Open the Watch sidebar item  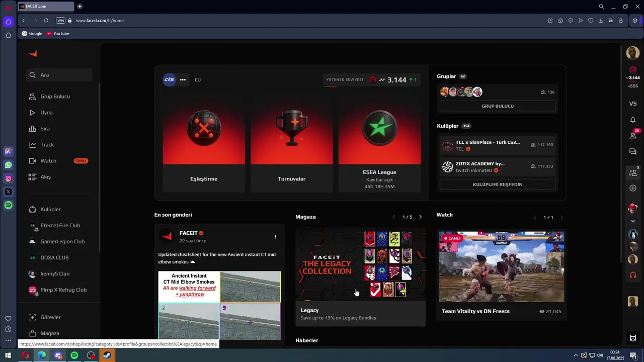[48, 161]
